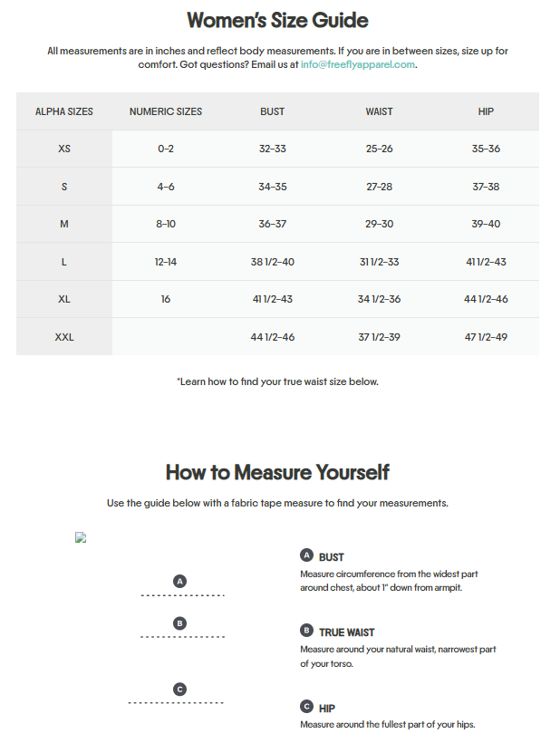Click the XL size row label
The width and height of the screenshot is (560, 743).
(x=64, y=299)
